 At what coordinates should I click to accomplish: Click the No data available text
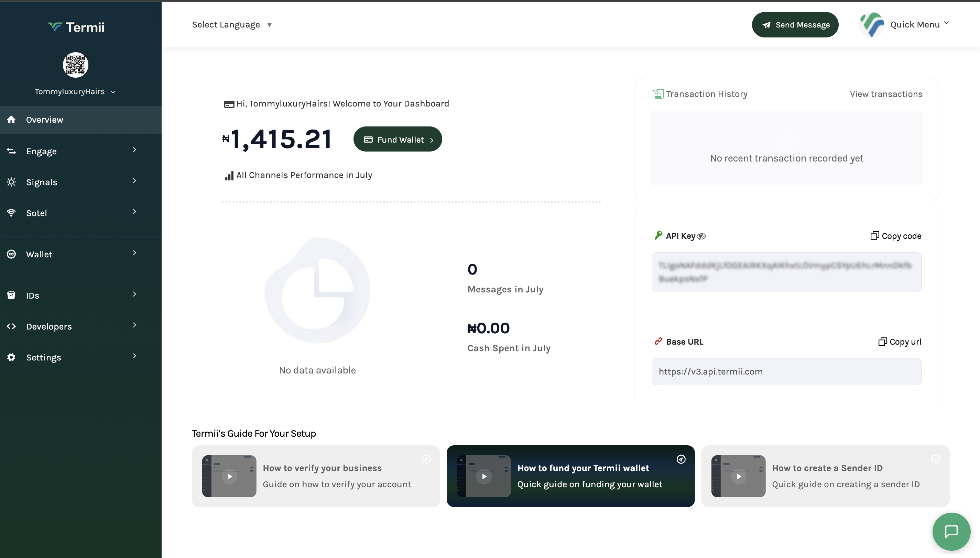coord(317,370)
